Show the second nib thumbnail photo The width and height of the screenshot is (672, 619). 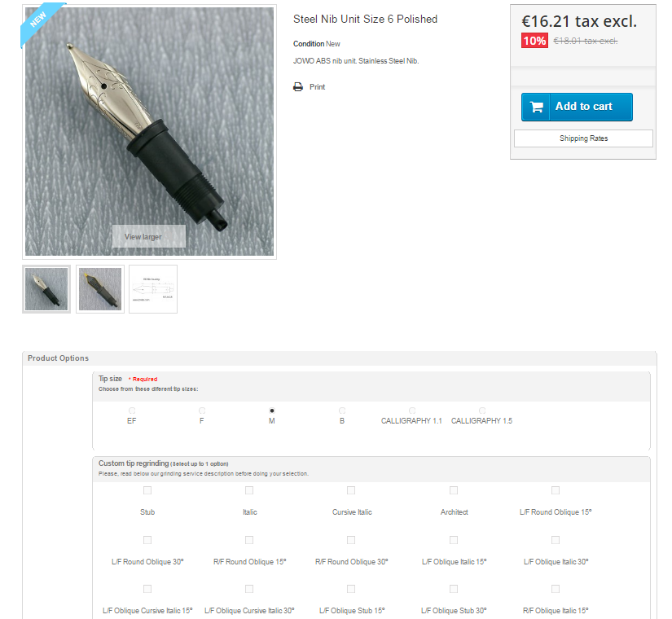click(100, 289)
